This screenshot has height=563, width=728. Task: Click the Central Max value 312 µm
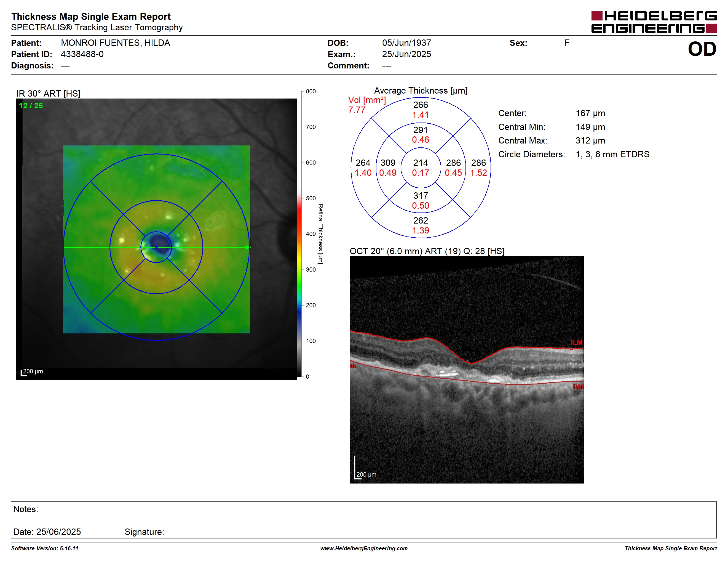[590, 140]
